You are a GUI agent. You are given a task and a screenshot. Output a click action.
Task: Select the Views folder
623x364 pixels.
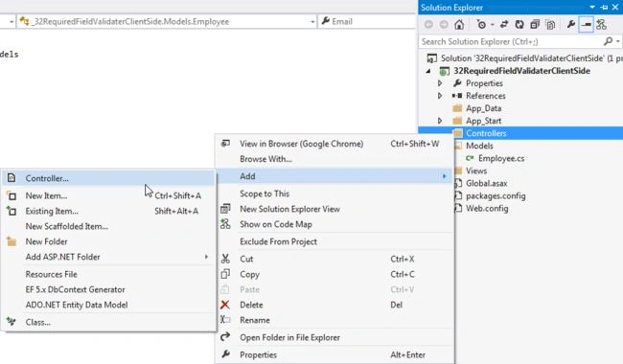pos(476,171)
